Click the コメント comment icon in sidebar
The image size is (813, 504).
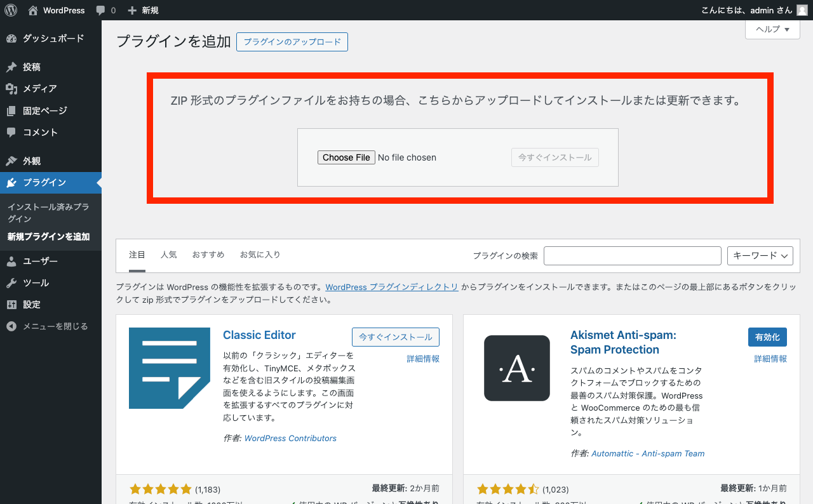[x=11, y=133]
